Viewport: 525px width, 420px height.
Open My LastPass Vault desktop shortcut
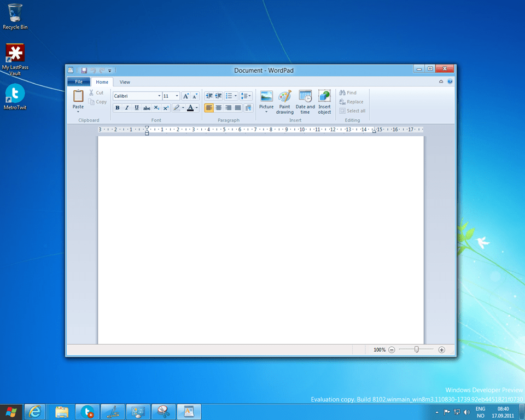[x=15, y=60]
